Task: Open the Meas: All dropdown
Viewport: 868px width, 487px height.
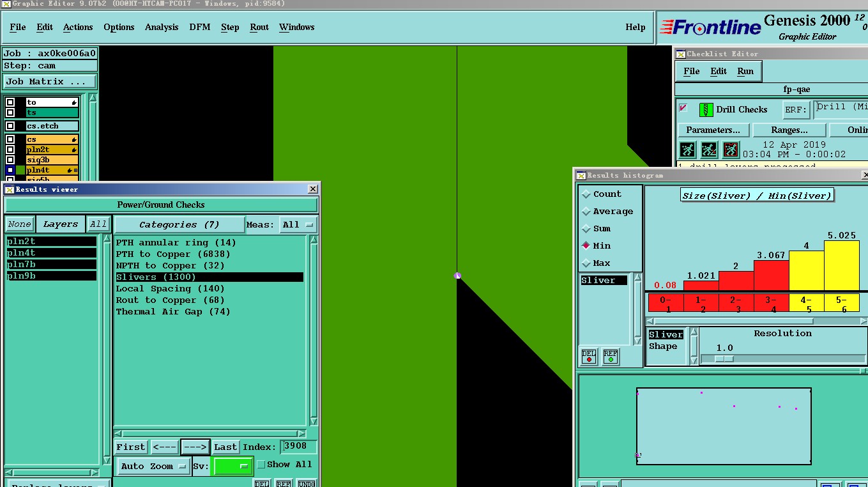Action: pyautogui.click(x=298, y=224)
